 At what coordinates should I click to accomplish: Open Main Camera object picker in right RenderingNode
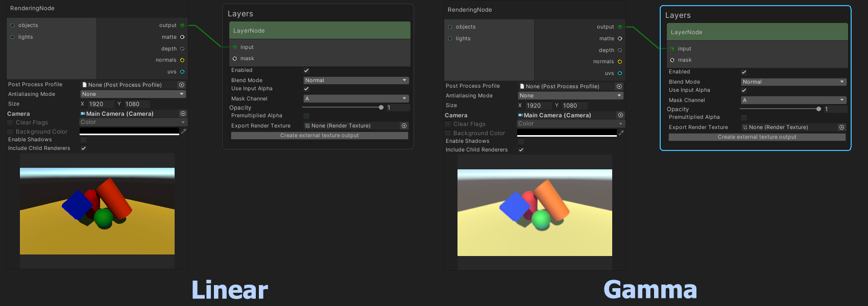coord(620,115)
